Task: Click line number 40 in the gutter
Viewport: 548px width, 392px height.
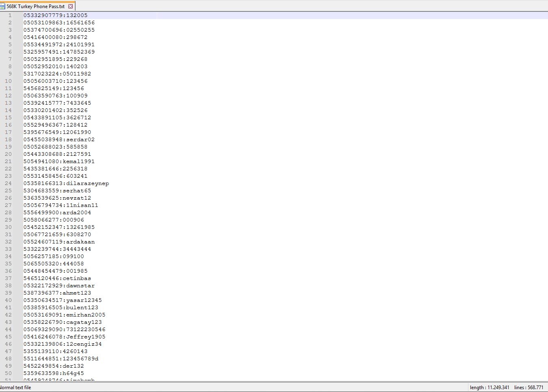Action: (8, 300)
